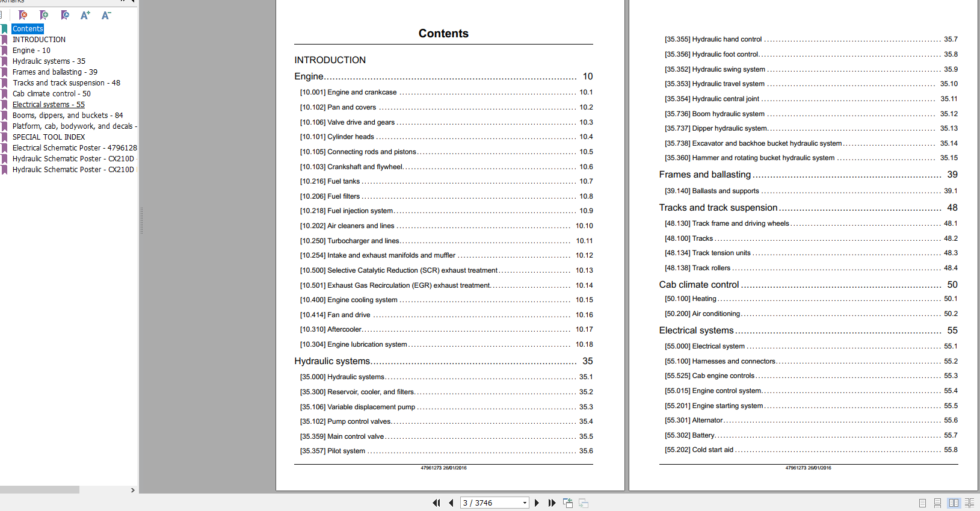
Task: Open the Hydraulic systems - 35 bookmark
Action: click(x=49, y=61)
